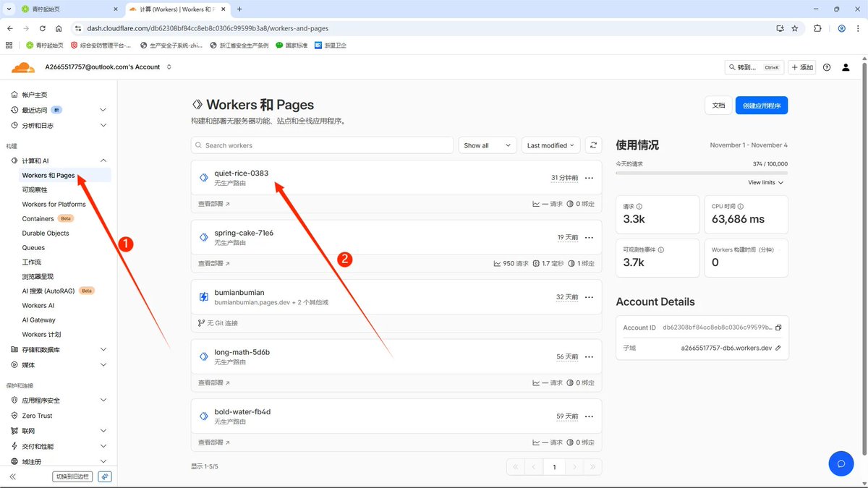868x488 pixels.
Task: Open 查看部署 link for quiet-rice-0383
Action: point(214,204)
